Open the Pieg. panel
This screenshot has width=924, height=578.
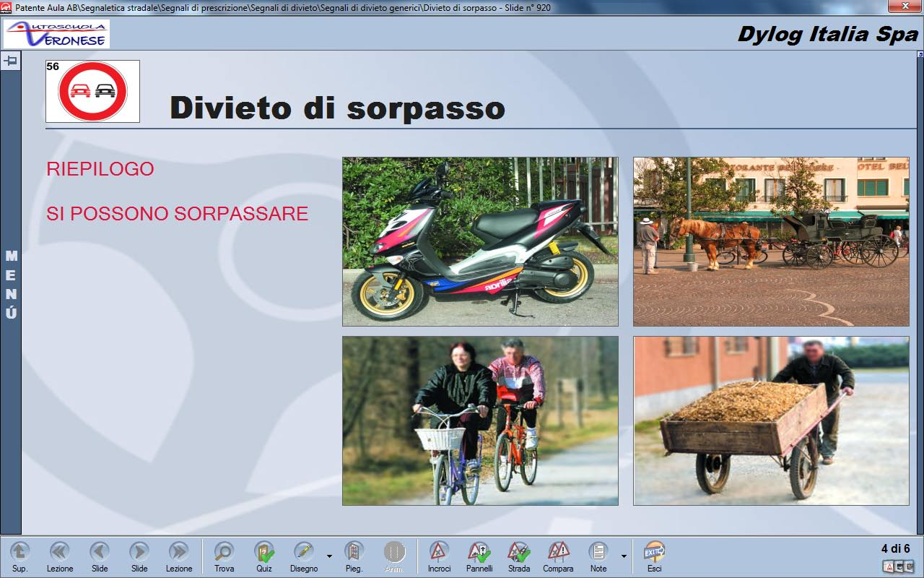coord(354,556)
